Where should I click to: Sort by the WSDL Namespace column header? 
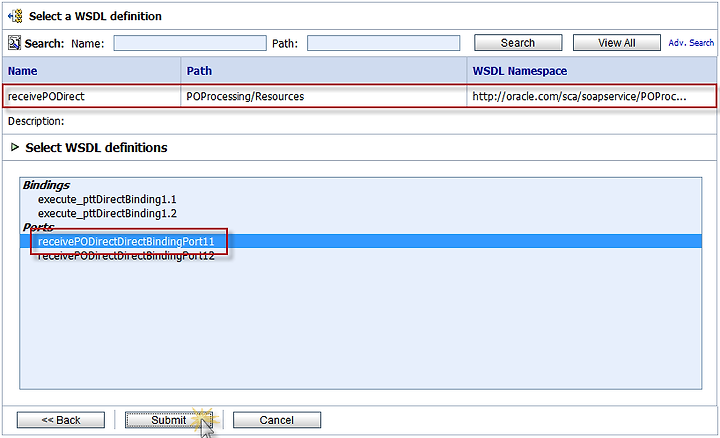[x=520, y=71]
